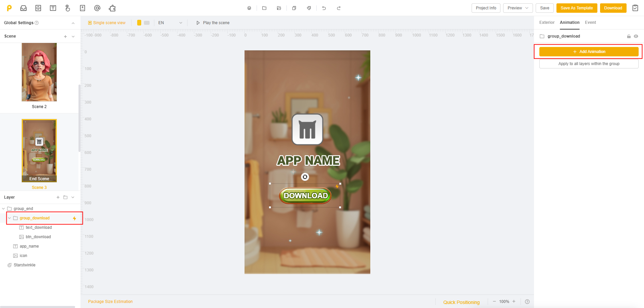Viewport: 644px width, 308px height.
Task: Switch to landscape orientation gray toggle
Action: coord(147,23)
